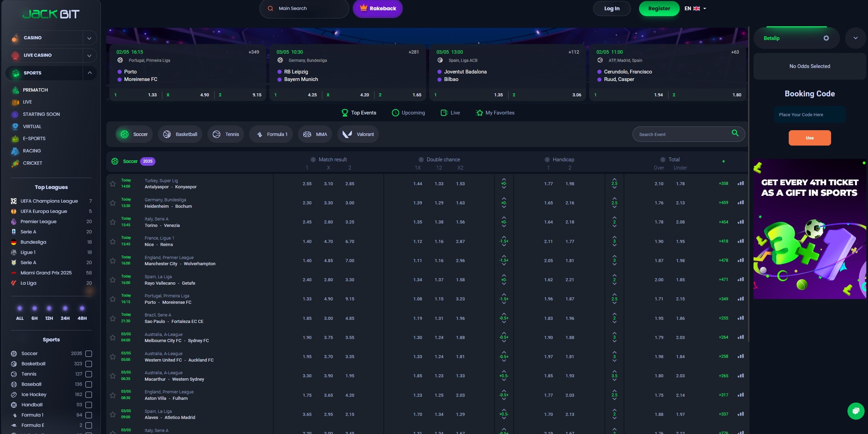Switch to the My Favorites tab
The image size is (868, 434).
[x=495, y=113]
